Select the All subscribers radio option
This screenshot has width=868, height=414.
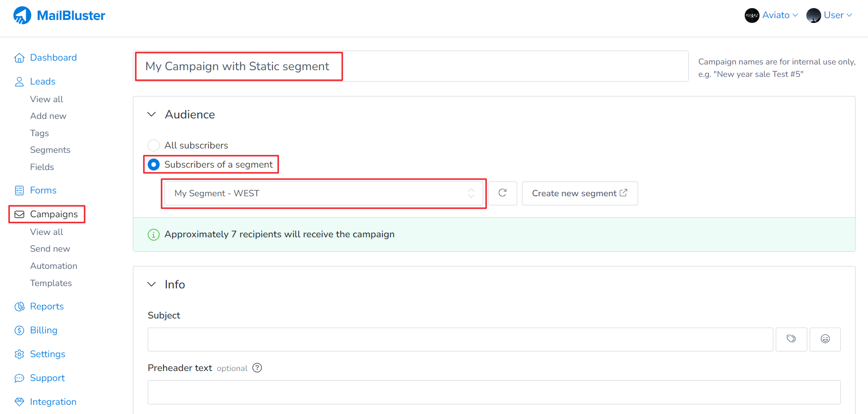click(153, 145)
